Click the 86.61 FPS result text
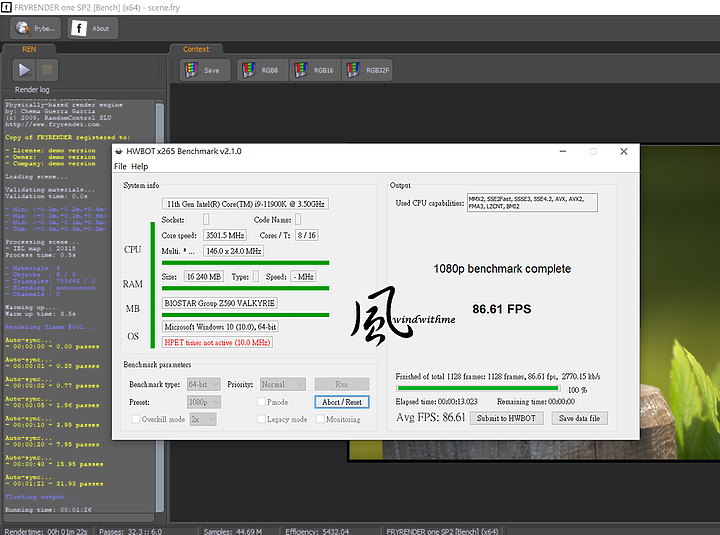 (x=501, y=309)
